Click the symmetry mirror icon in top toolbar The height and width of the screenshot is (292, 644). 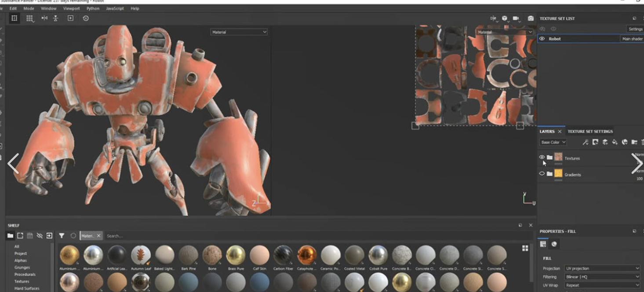pos(44,18)
